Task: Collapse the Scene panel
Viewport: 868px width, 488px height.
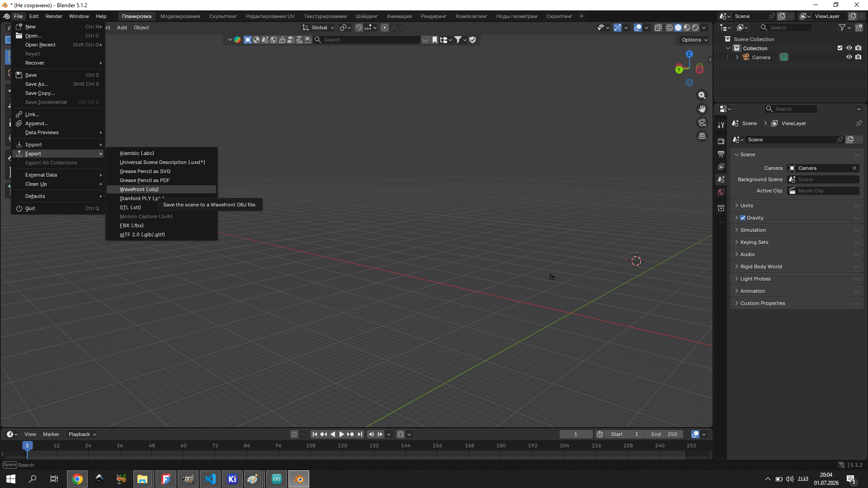Action: click(797, 155)
